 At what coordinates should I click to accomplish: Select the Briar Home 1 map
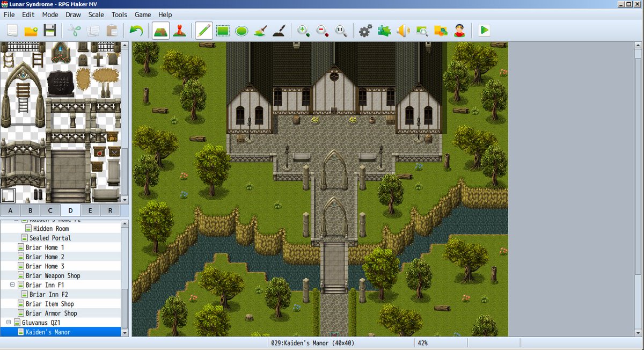pos(45,247)
